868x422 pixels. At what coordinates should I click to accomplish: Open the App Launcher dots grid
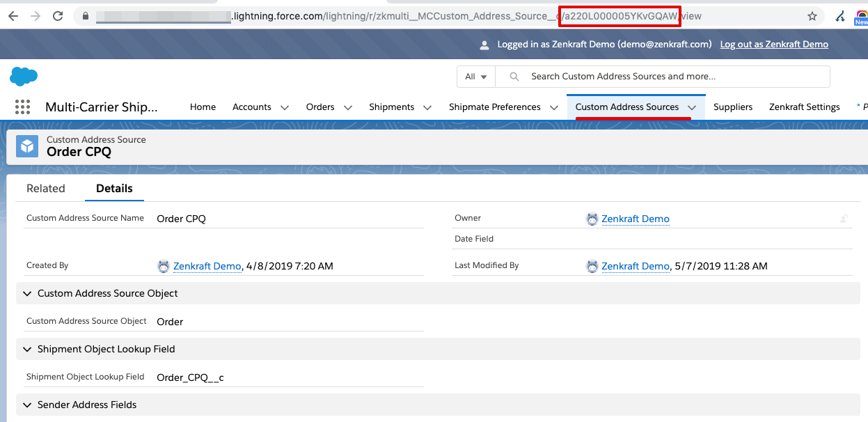pyautogui.click(x=23, y=107)
